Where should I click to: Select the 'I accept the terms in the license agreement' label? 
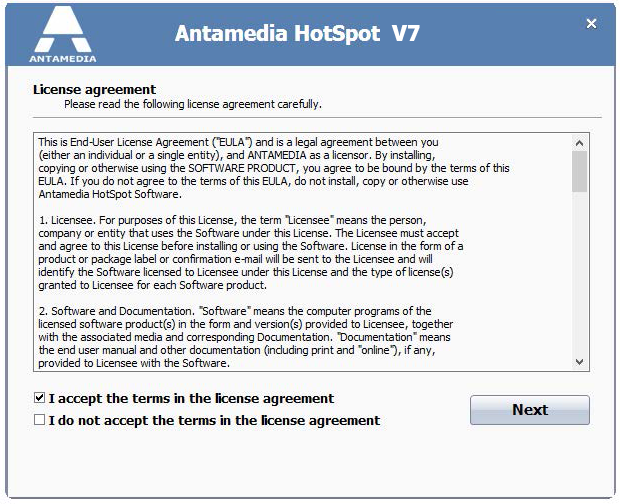coord(191,398)
